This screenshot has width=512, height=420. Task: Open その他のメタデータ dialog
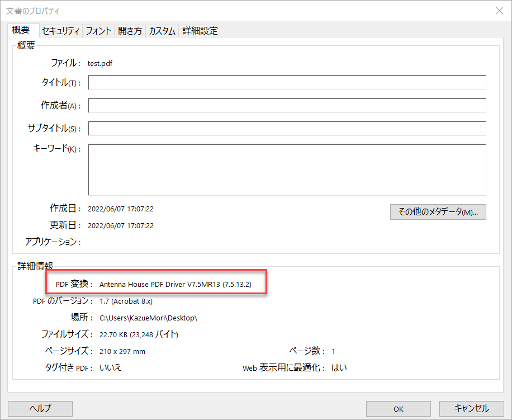(438, 212)
